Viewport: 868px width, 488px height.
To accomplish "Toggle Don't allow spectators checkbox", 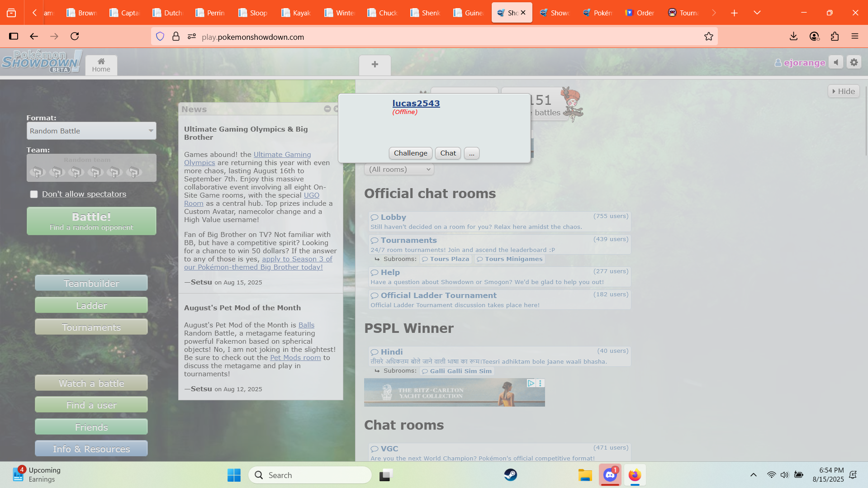I will 34,194.
